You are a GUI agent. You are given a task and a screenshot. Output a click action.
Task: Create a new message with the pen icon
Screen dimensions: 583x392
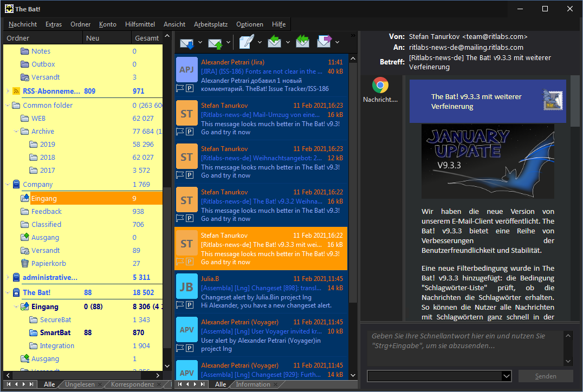(247, 42)
